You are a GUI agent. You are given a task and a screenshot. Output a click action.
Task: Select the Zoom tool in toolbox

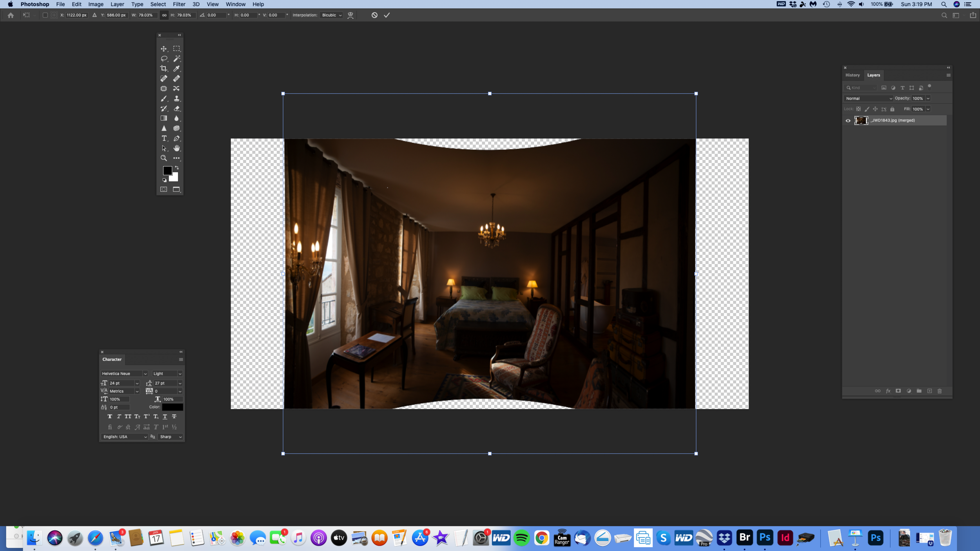tap(164, 158)
